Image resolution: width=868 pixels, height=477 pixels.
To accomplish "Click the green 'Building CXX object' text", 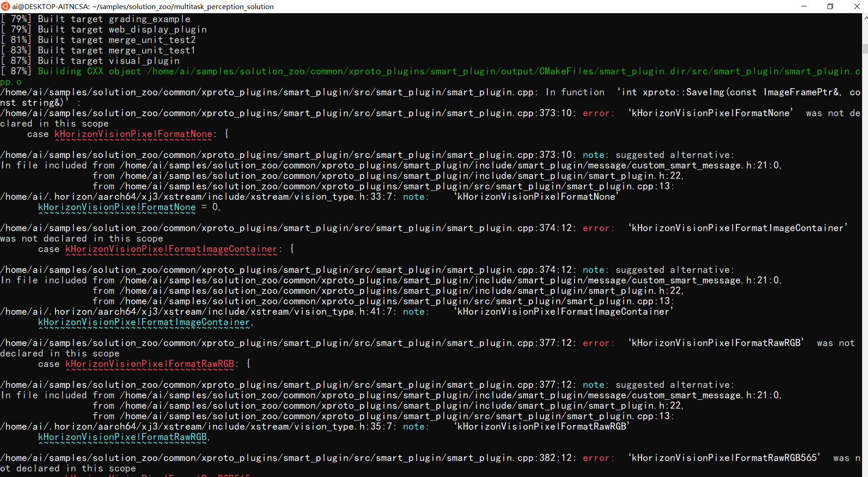I will (89, 71).
